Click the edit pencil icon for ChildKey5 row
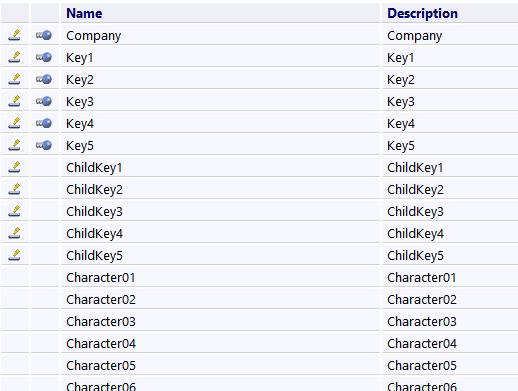Image resolution: width=518 pixels, height=391 pixels. click(x=14, y=255)
